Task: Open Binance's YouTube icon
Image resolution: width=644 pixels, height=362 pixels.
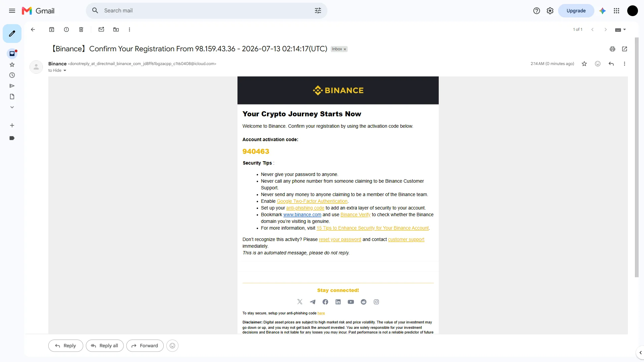Action: (x=351, y=302)
